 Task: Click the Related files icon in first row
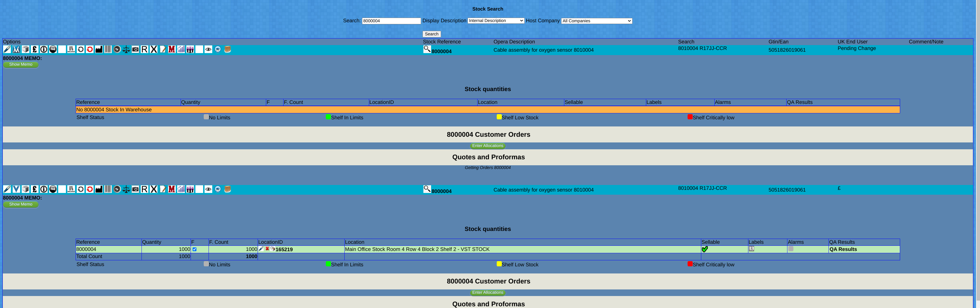[x=71, y=49]
